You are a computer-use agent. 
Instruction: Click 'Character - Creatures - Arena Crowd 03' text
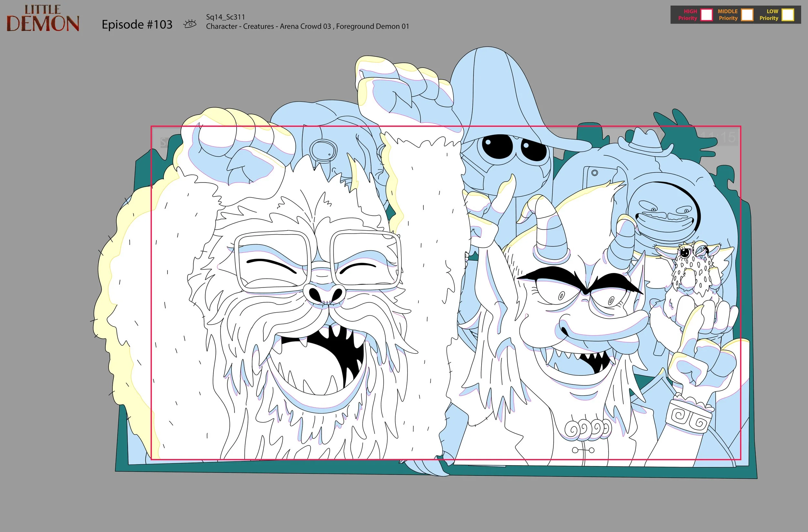pyautogui.click(x=269, y=26)
